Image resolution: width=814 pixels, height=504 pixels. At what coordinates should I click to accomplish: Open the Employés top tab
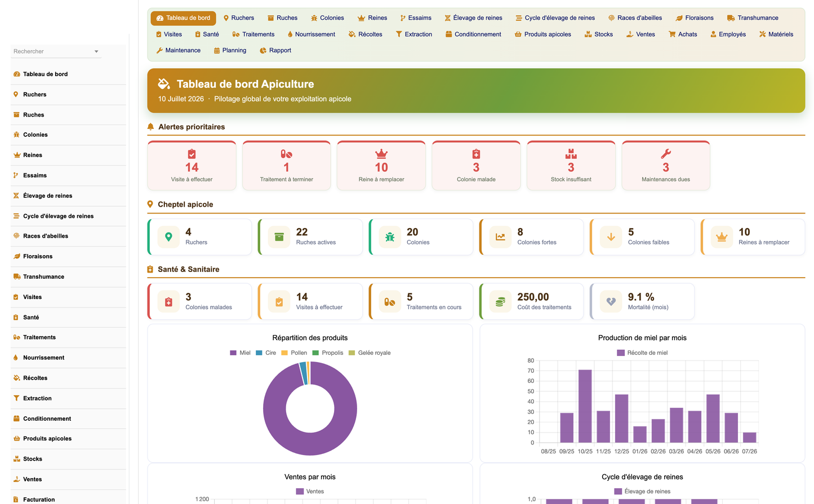pyautogui.click(x=728, y=34)
